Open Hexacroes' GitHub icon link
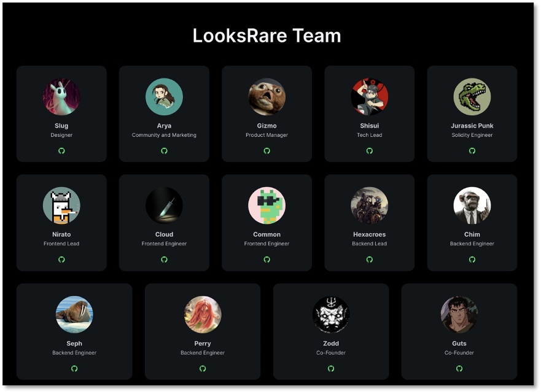 [x=370, y=259]
